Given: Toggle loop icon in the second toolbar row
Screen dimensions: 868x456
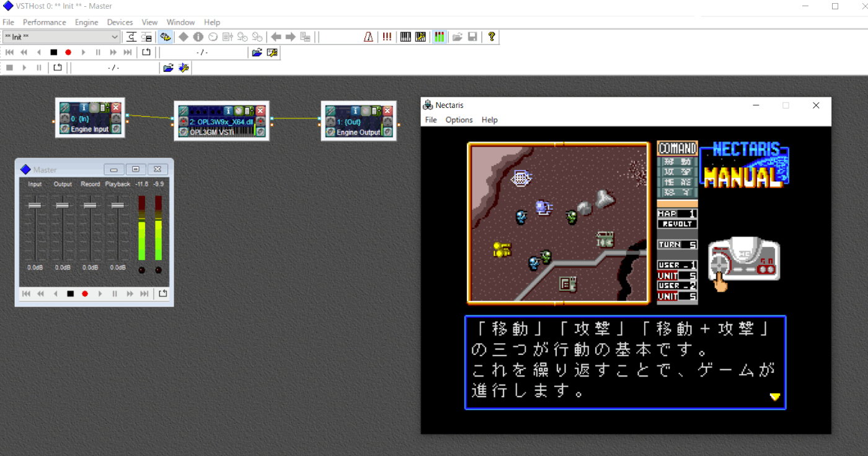Looking at the screenshot, I should tap(146, 52).
